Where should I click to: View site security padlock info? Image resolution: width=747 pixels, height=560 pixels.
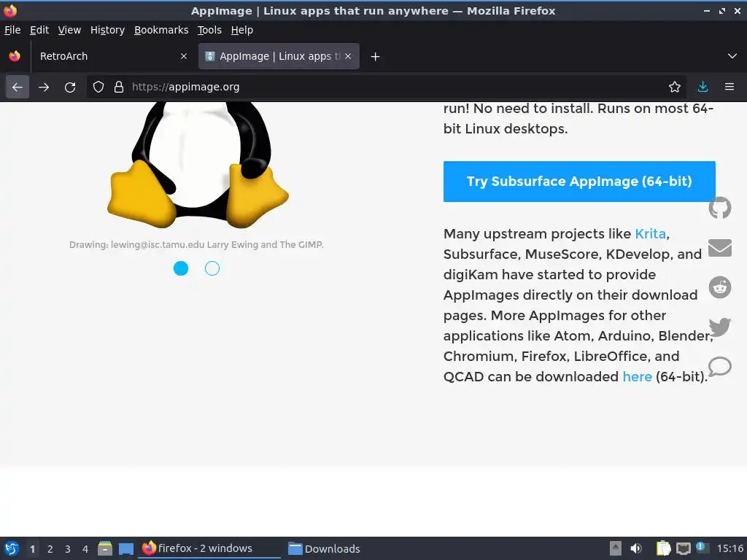119,87
